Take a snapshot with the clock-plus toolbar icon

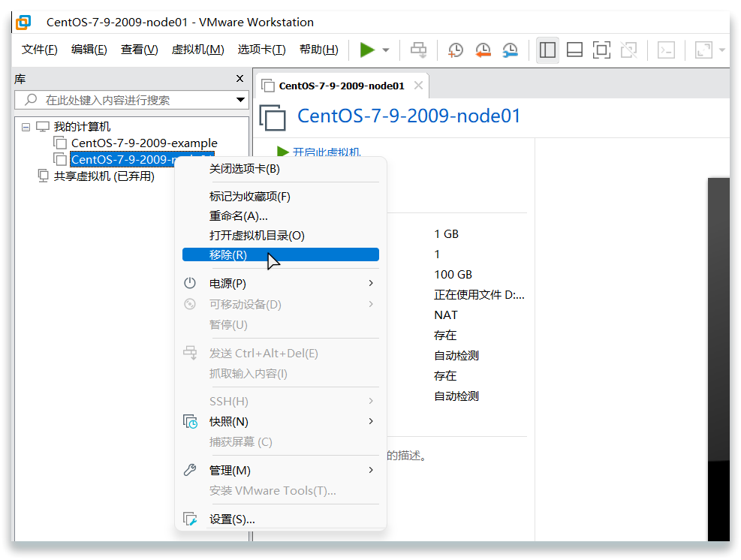[x=456, y=50]
